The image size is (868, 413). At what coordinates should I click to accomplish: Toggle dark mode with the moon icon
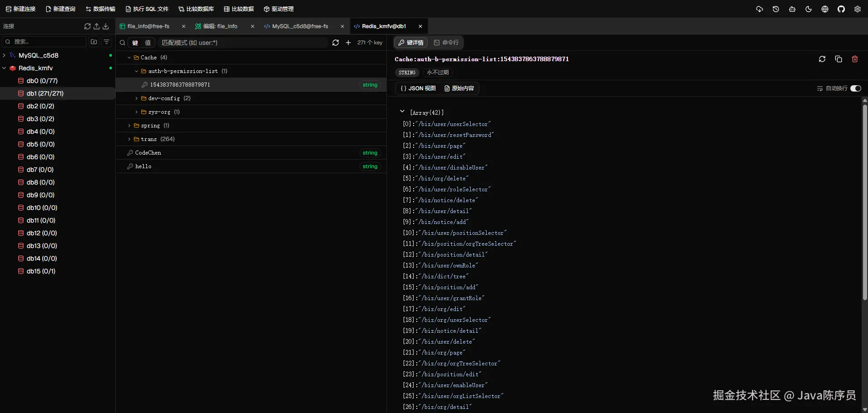(809, 9)
